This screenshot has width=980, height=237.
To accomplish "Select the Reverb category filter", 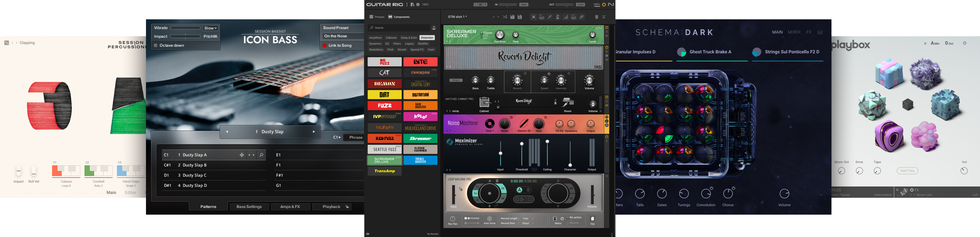I will coord(402,49).
